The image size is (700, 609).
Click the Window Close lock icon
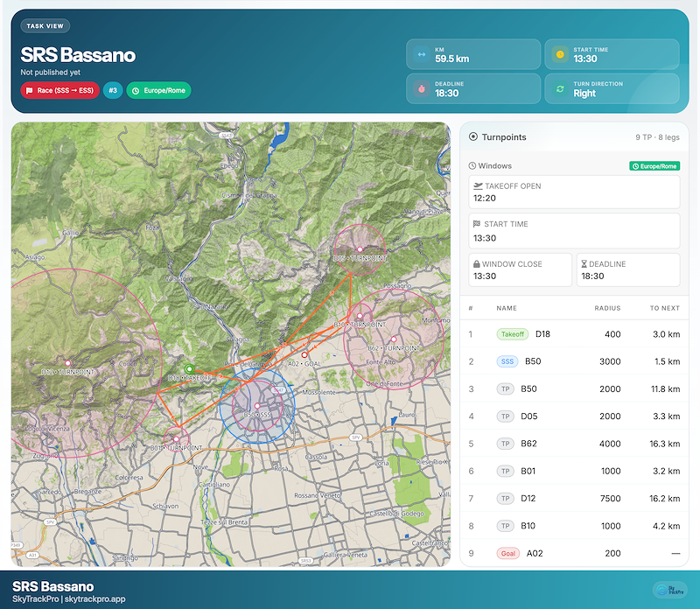(477, 264)
